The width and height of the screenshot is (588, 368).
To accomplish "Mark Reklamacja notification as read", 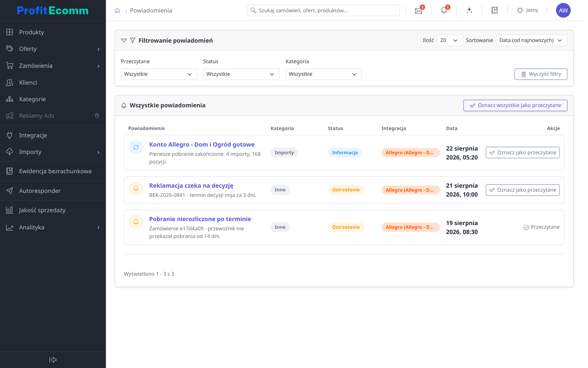I will [522, 190].
